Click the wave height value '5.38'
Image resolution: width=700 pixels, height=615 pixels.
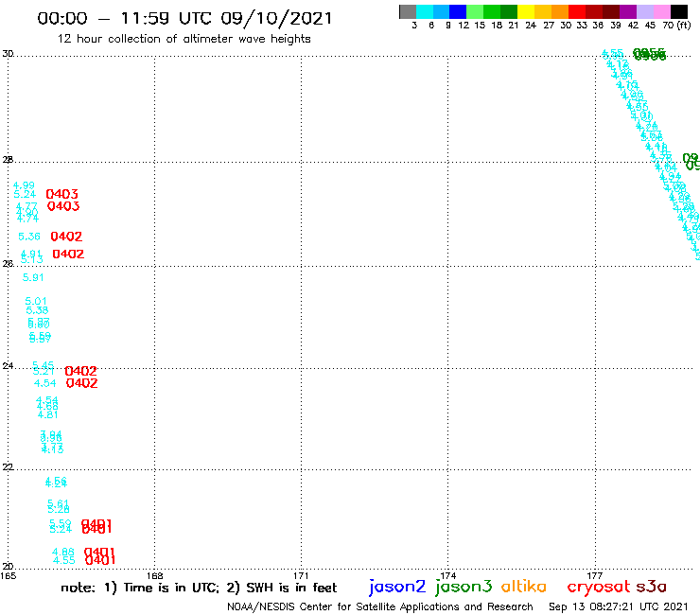pyautogui.click(x=37, y=310)
